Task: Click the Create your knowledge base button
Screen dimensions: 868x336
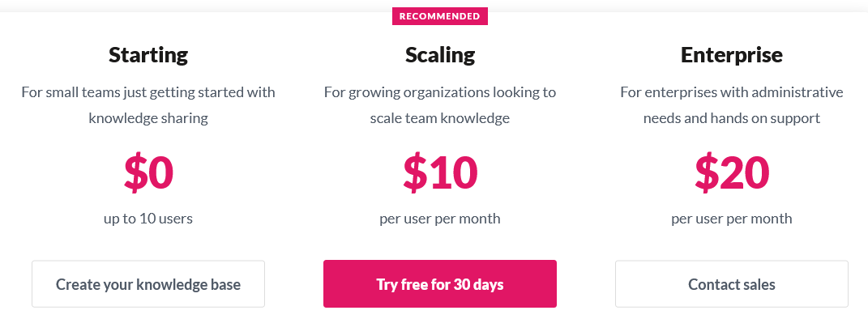Action: (148, 284)
